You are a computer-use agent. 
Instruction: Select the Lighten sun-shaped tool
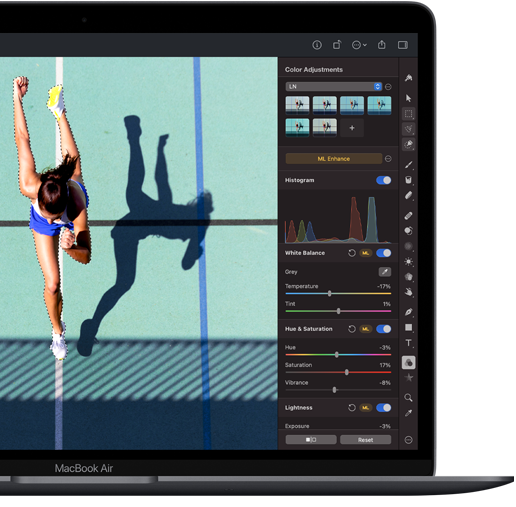pyautogui.click(x=408, y=261)
